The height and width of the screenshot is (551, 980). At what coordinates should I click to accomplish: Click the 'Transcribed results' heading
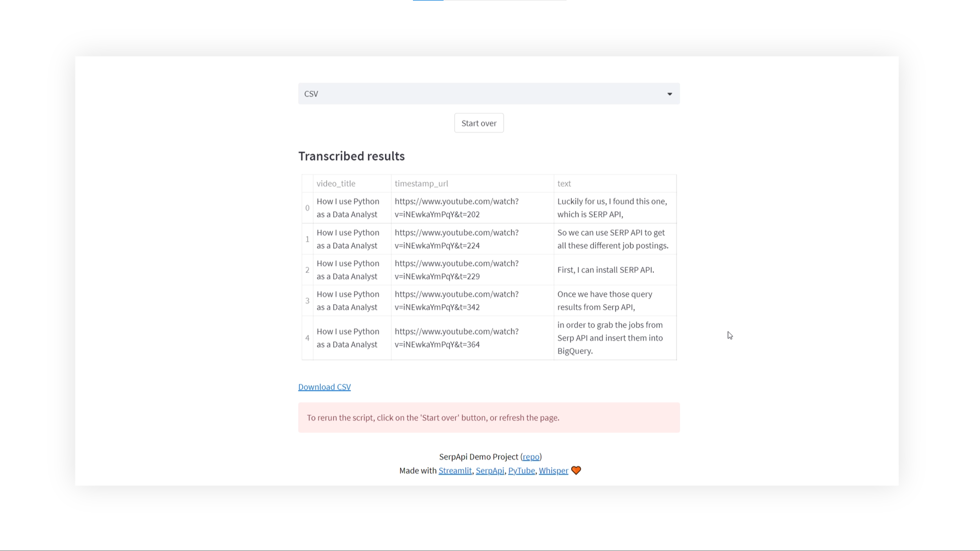tap(351, 156)
